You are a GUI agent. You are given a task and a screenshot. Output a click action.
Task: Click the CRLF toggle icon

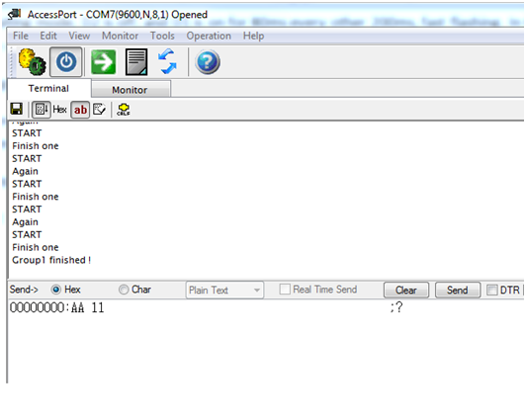(124, 110)
